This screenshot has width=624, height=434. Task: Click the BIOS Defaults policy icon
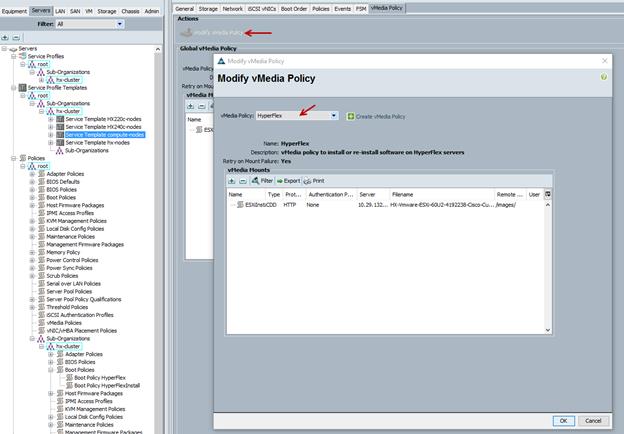(41, 182)
